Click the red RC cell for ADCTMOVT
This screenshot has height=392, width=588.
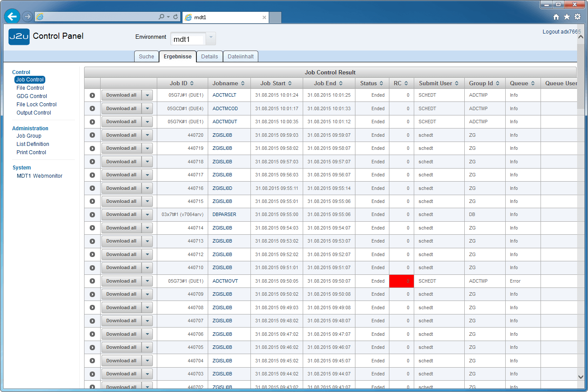point(401,281)
